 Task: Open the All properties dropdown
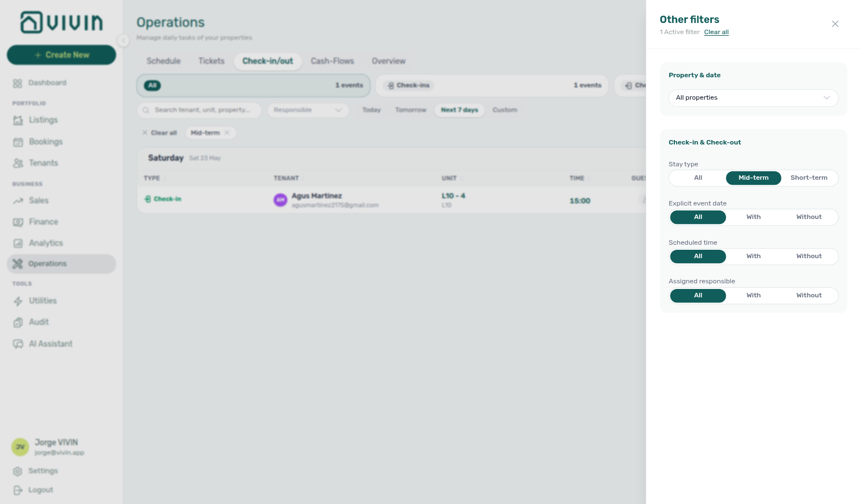point(753,98)
